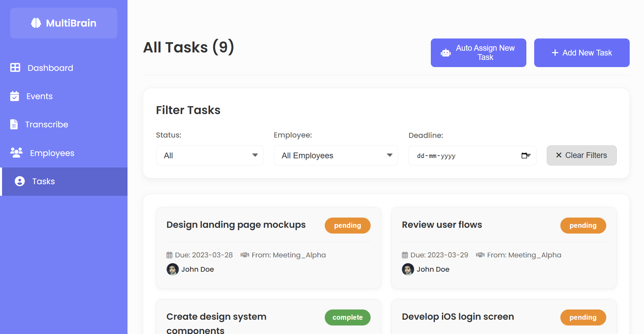644x334 pixels.
Task: Focus the Deadline date input field
Action: (x=472, y=156)
